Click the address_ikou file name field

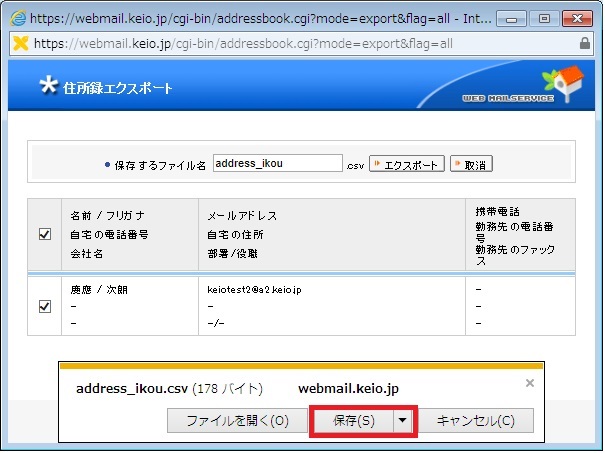click(x=277, y=164)
